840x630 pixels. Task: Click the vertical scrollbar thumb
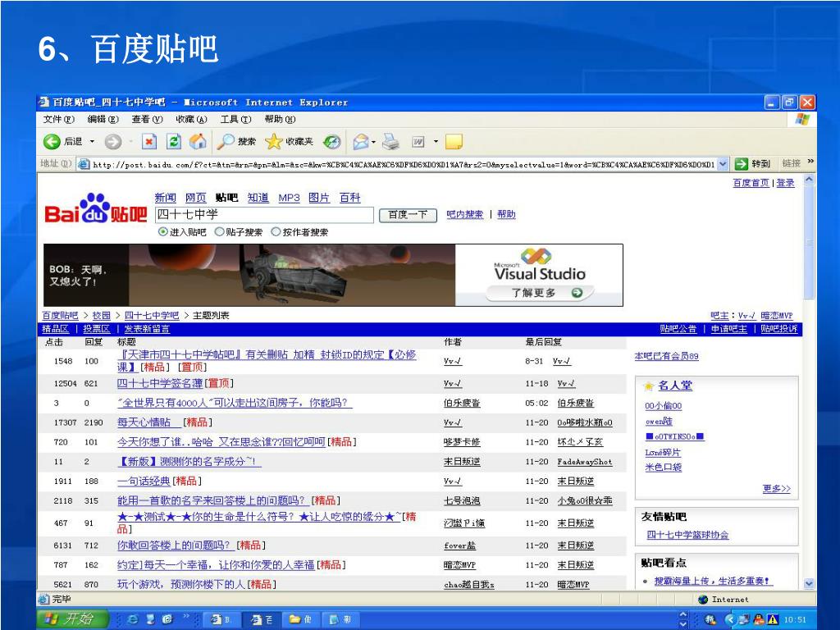(x=809, y=243)
